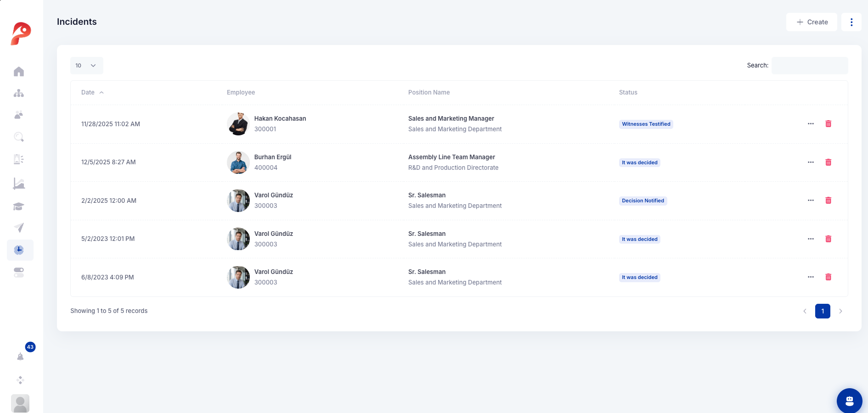Open the Home icon in sidebar
Image resolution: width=868 pixels, height=413 pixels.
[x=19, y=72]
